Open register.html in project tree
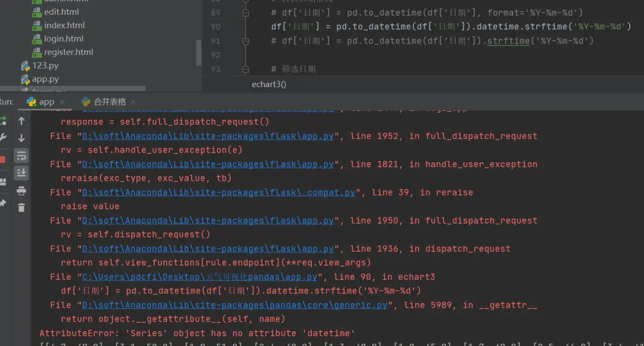 pos(69,52)
